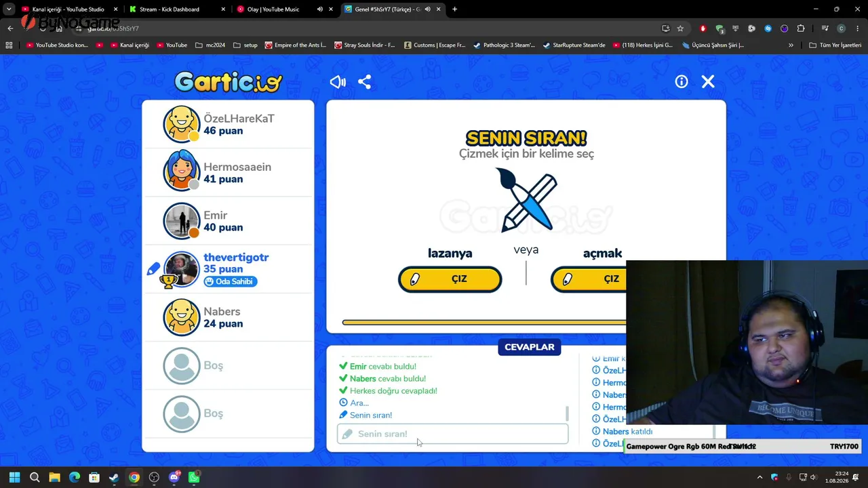
Task: Open the YouTube Studio kon... bookmark
Action: [57, 45]
